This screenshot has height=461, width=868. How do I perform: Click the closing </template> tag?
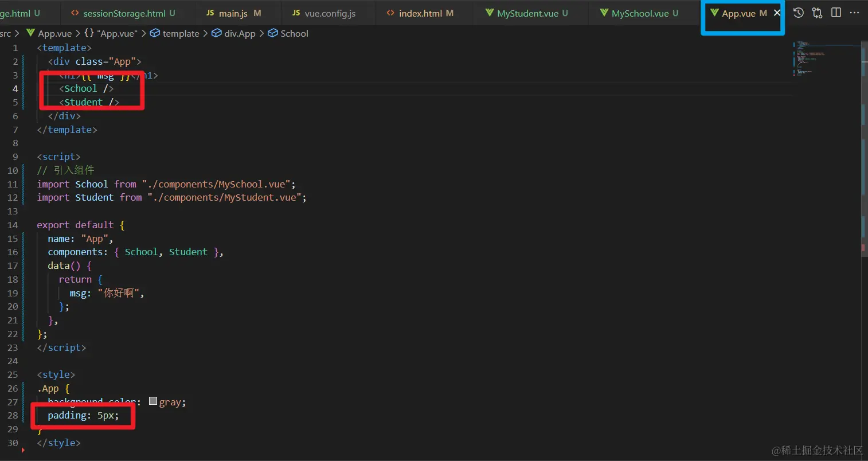click(x=67, y=130)
